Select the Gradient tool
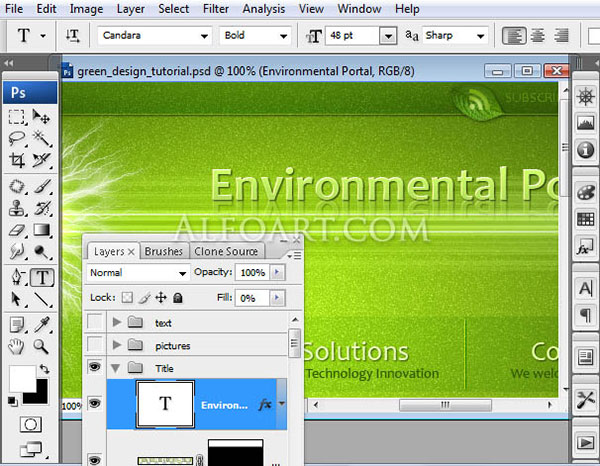Image resolution: width=600 pixels, height=466 pixels. tap(41, 230)
